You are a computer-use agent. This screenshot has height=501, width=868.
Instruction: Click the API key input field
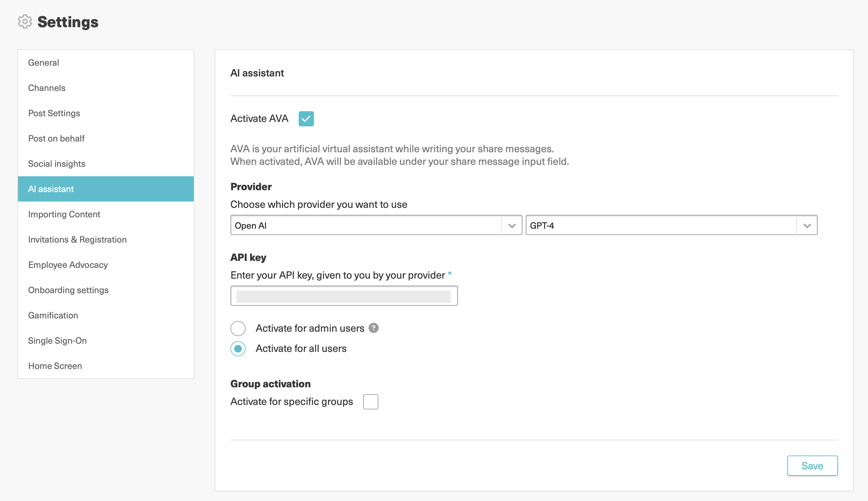coord(344,296)
